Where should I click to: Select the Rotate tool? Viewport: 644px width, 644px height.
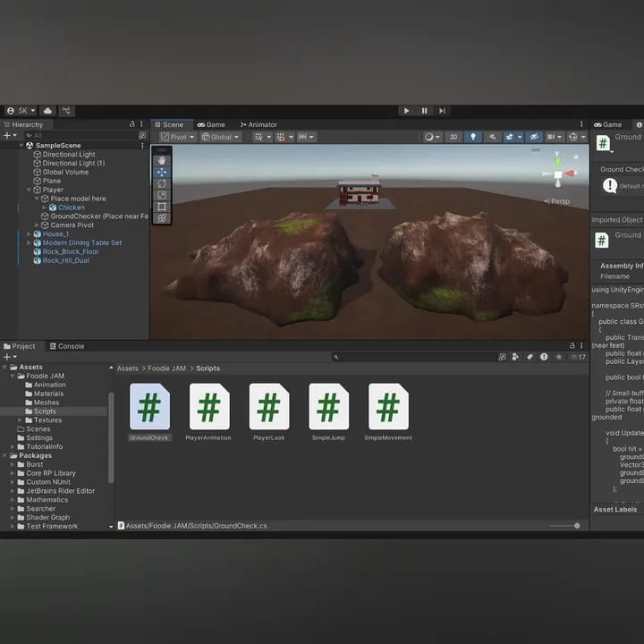[x=162, y=183]
